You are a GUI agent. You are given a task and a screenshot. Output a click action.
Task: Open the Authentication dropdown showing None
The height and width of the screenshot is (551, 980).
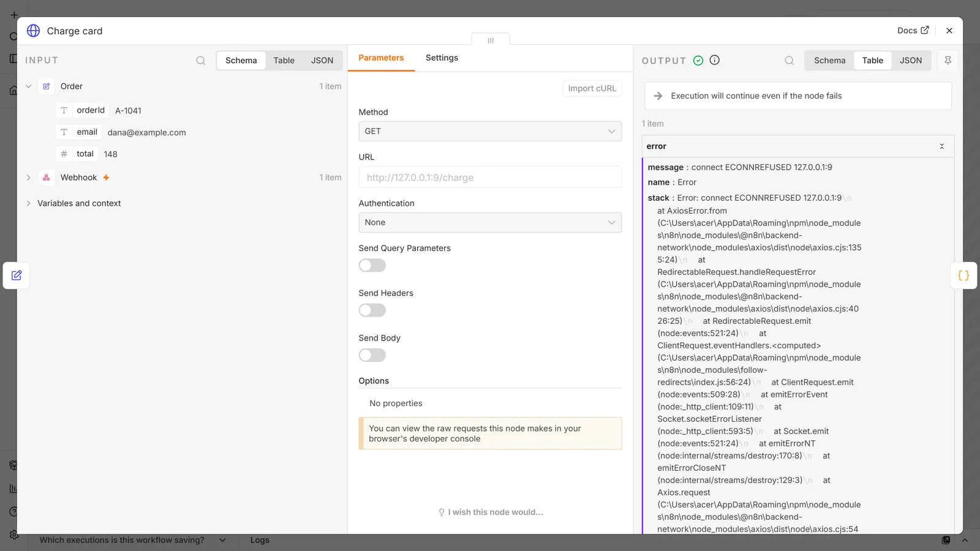[x=490, y=222]
